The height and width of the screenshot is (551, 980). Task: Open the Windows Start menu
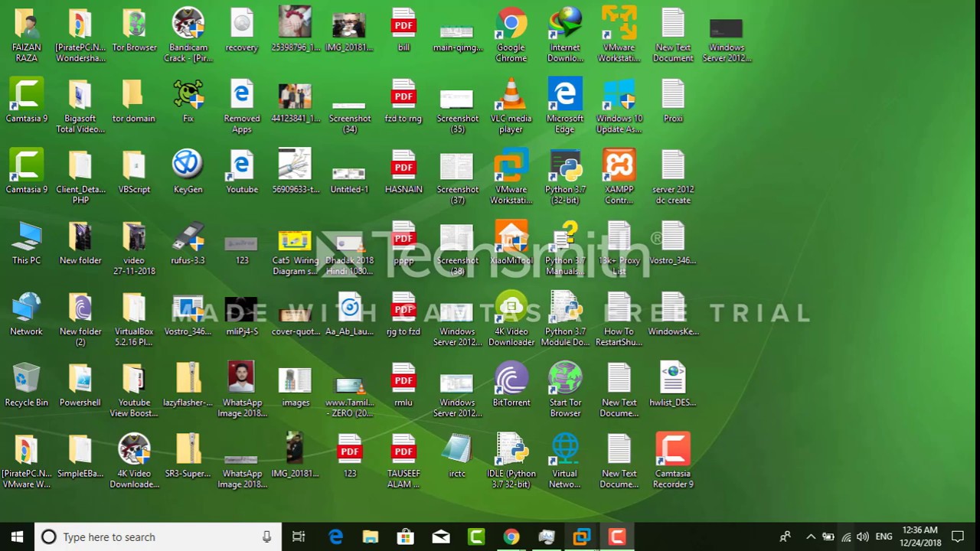pos(17,536)
